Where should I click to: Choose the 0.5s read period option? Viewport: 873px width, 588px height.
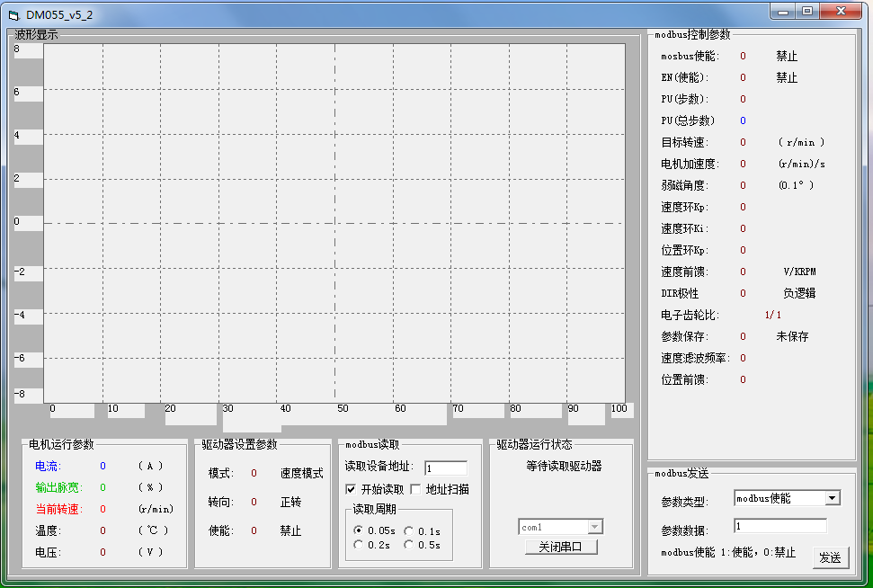409,545
